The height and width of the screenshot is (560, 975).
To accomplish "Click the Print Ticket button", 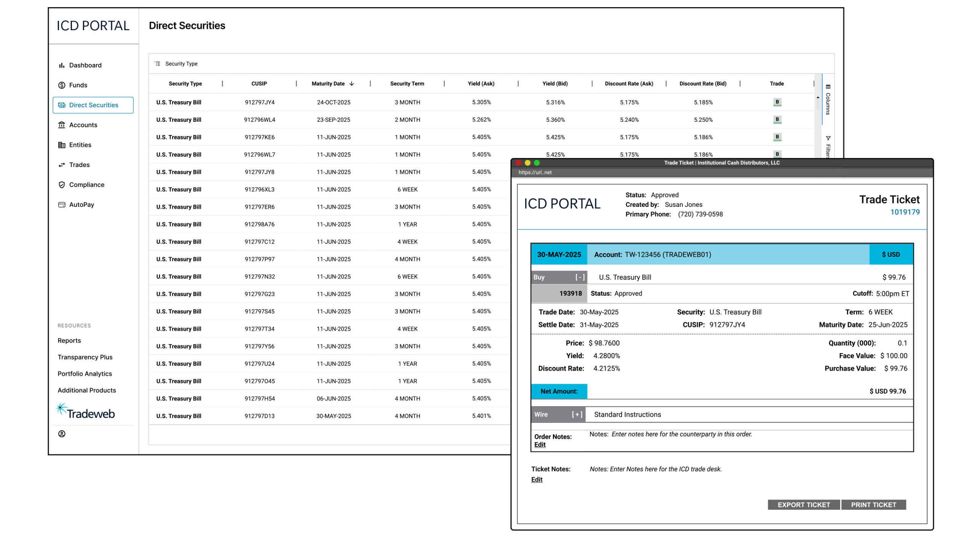I will tap(873, 505).
